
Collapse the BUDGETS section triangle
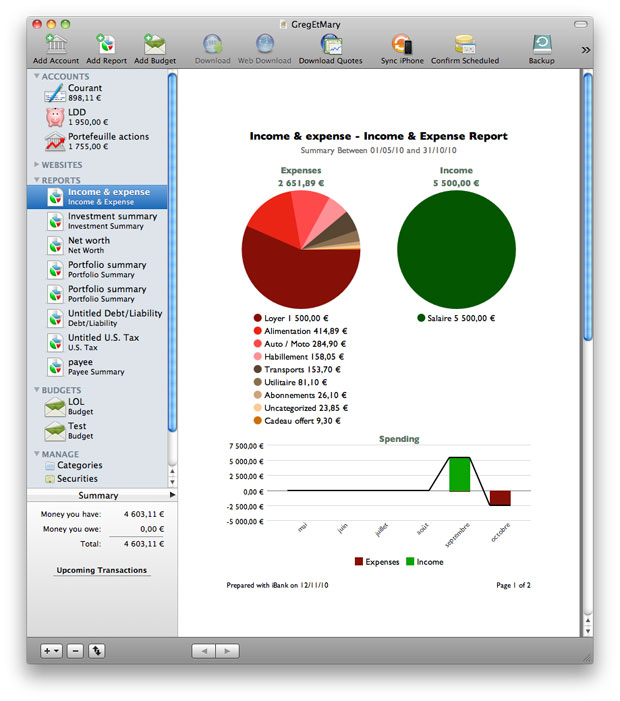coord(37,390)
